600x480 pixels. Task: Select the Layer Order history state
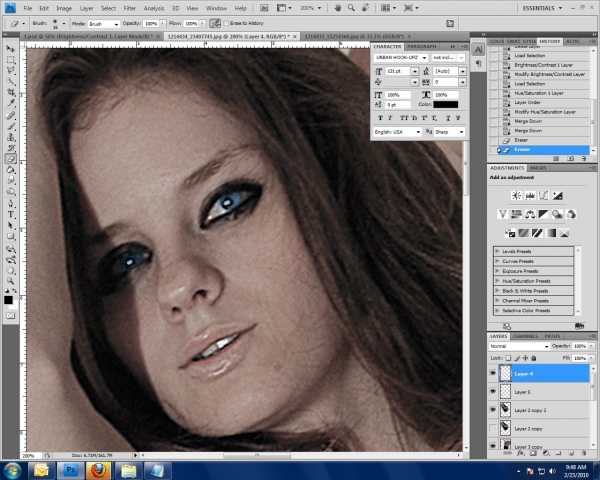click(x=540, y=103)
